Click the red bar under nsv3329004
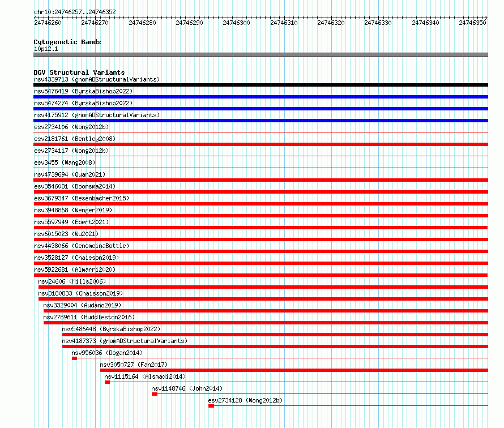This screenshot has height=428, width=504. click(x=266, y=311)
